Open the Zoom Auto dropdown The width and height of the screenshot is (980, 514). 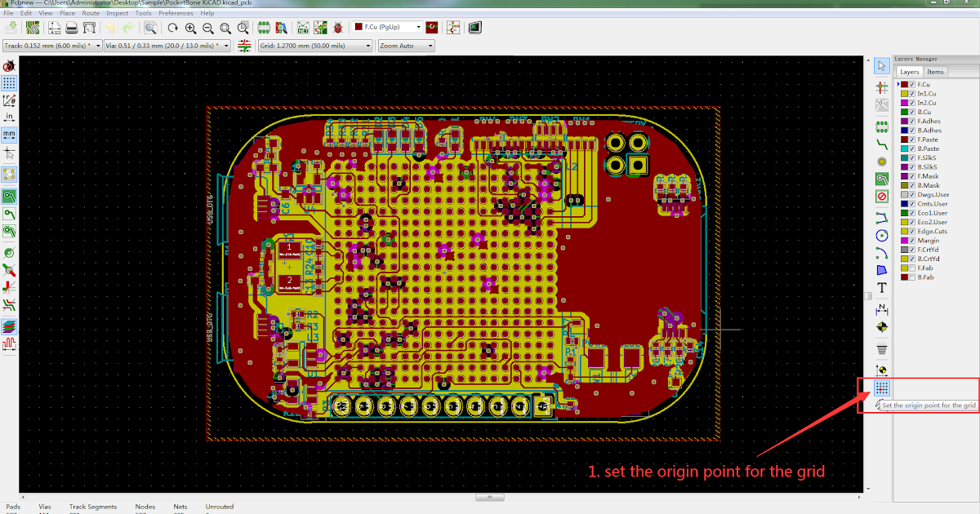(x=406, y=46)
